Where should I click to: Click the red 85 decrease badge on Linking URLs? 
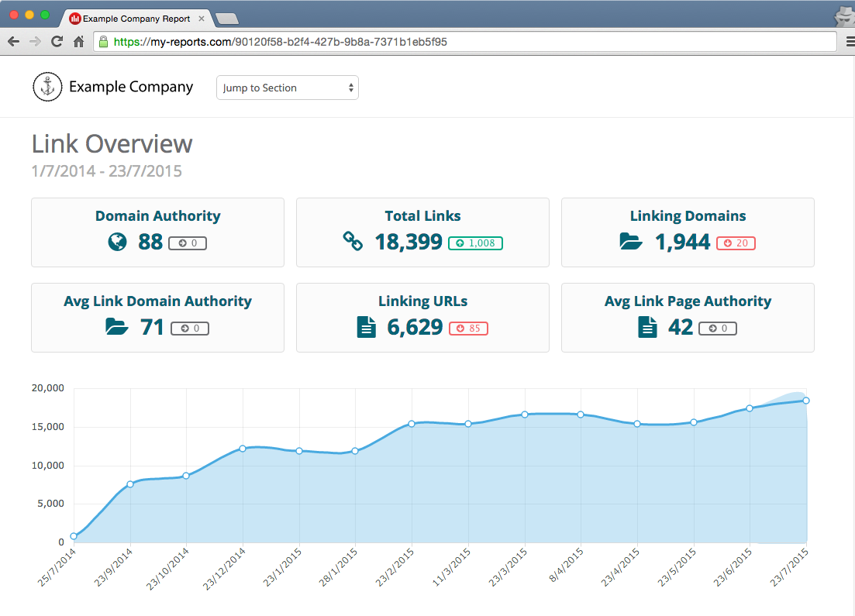468,327
